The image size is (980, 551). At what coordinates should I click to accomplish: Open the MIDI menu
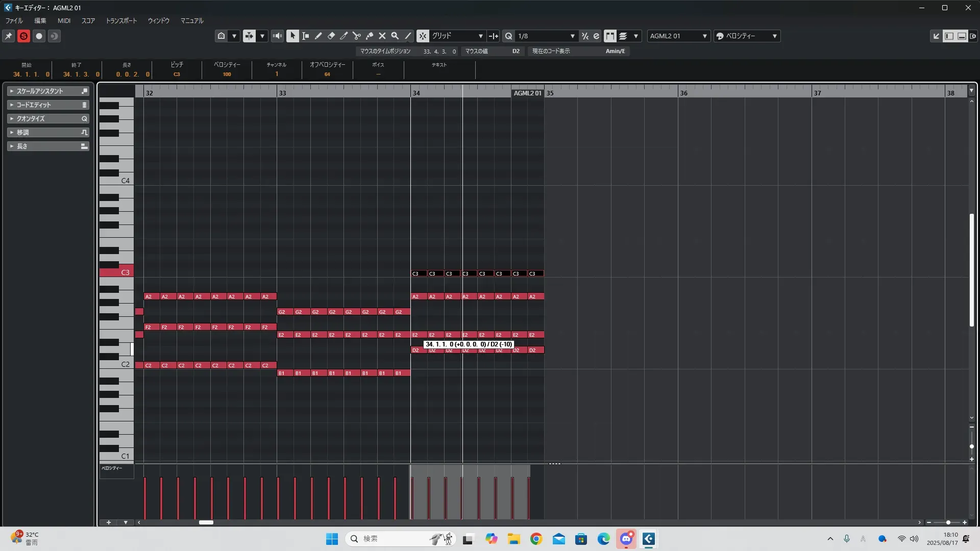coord(64,20)
